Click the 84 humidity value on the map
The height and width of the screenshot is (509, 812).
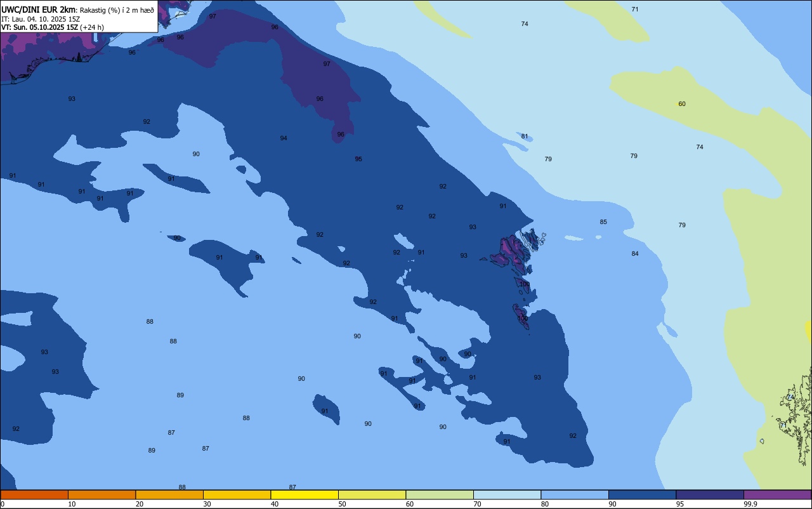[x=635, y=254]
